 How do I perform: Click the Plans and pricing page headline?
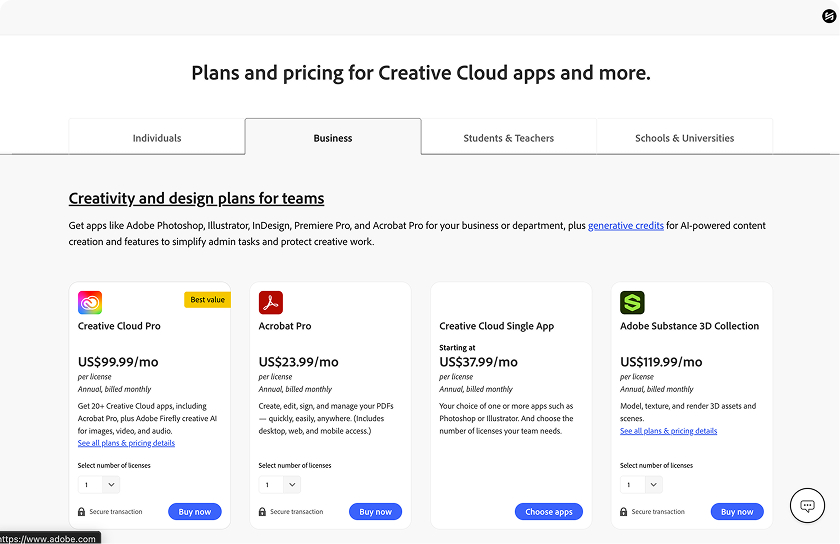click(x=421, y=73)
